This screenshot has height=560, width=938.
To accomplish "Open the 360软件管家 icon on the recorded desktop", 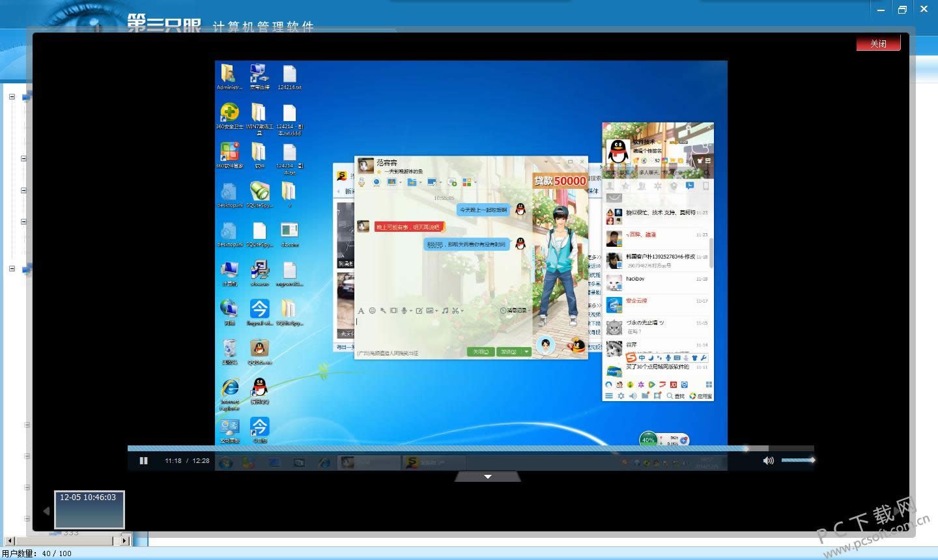I will click(229, 156).
